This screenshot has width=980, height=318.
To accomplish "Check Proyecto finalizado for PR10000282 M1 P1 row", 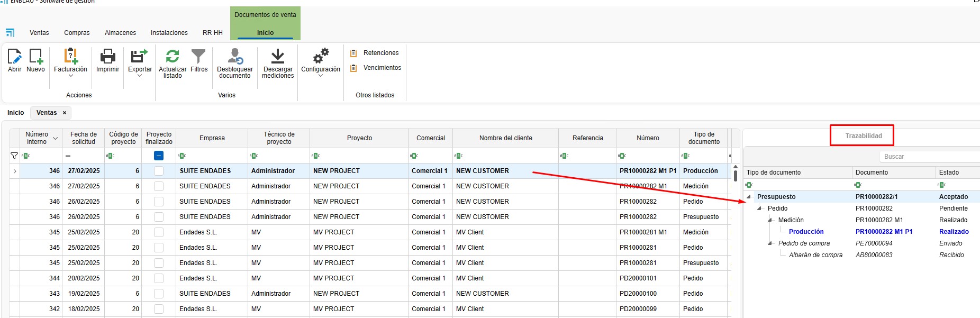I will (159, 171).
